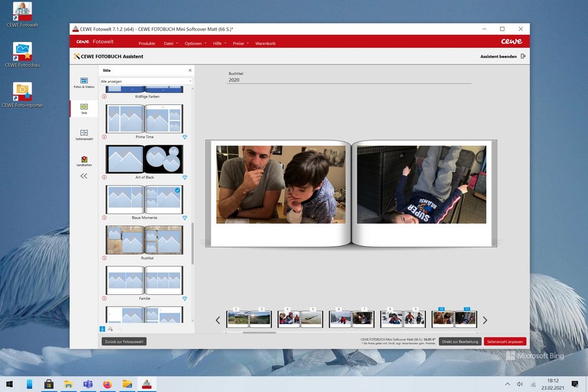Viewport: 588px width, 392px height.
Task: Select page spread 6-7 thumbnail
Action: [351, 319]
